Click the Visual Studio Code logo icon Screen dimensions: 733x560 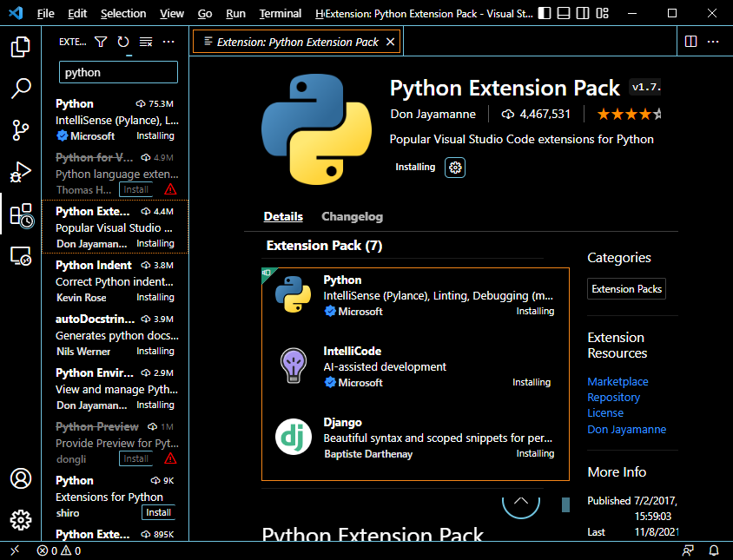pyautogui.click(x=16, y=13)
